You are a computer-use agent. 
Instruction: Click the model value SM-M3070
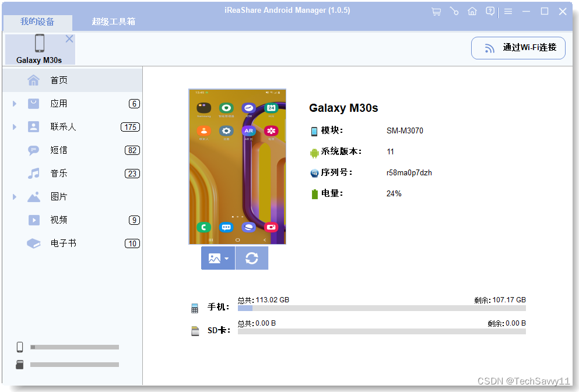coord(405,131)
